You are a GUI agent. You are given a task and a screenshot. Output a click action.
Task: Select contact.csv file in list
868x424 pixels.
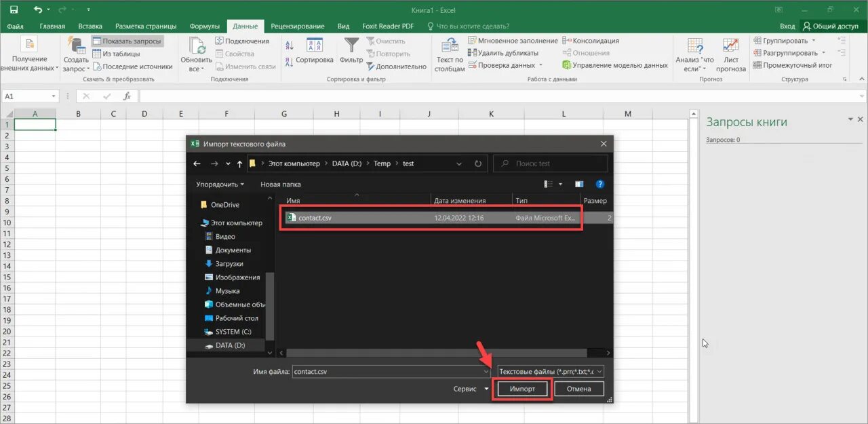[x=448, y=218]
